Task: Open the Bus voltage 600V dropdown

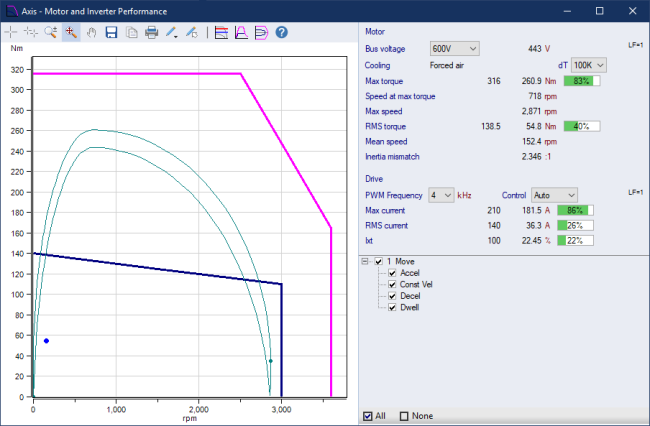Action: (x=454, y=48)
